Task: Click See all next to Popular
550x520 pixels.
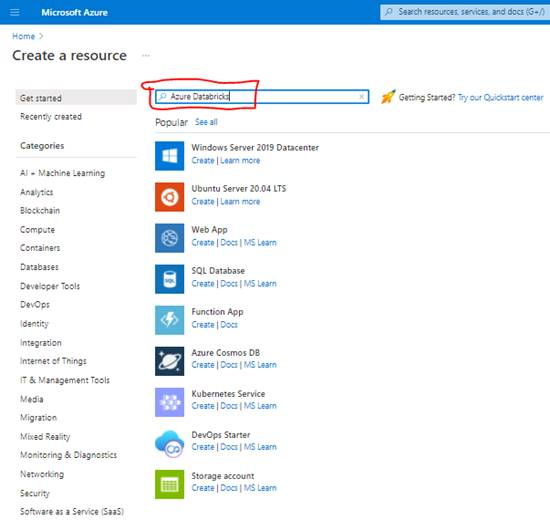Action: click(206, 122)
